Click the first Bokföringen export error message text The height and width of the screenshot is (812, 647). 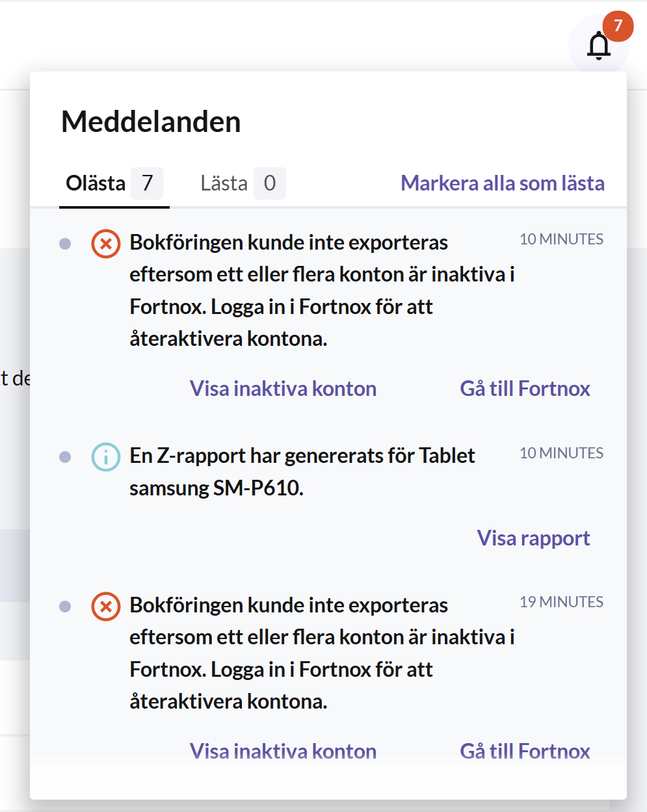point(322,291)
